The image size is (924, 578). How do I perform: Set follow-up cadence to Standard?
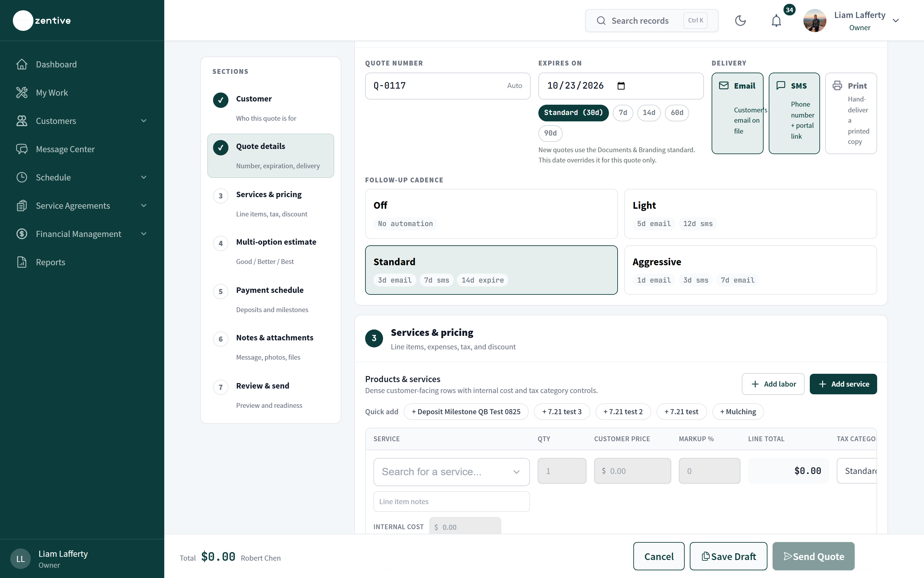[491, 270]
